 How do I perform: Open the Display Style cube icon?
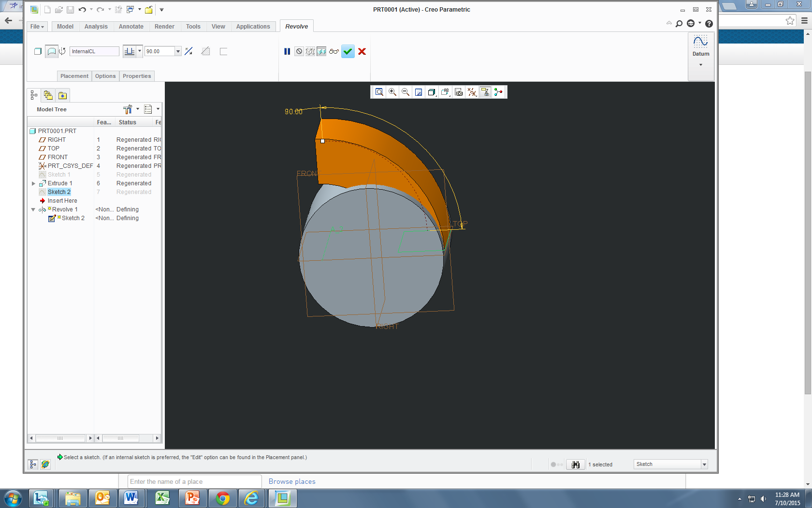432,92
